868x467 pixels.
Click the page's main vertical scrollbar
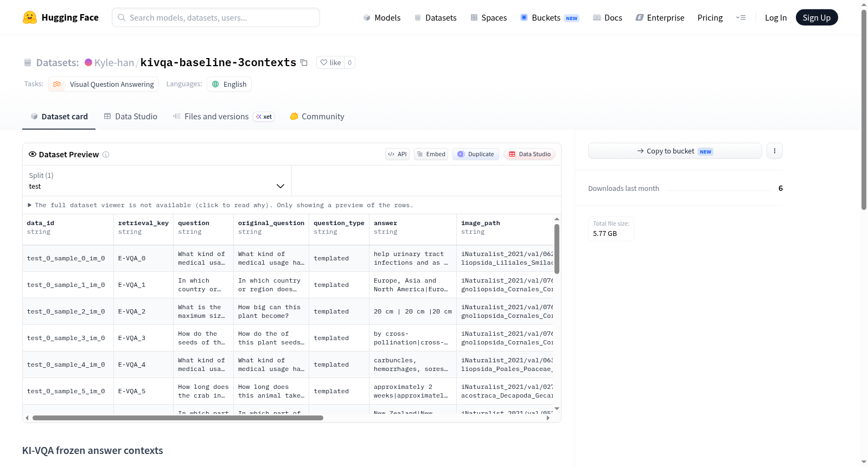tap(864, 110)
